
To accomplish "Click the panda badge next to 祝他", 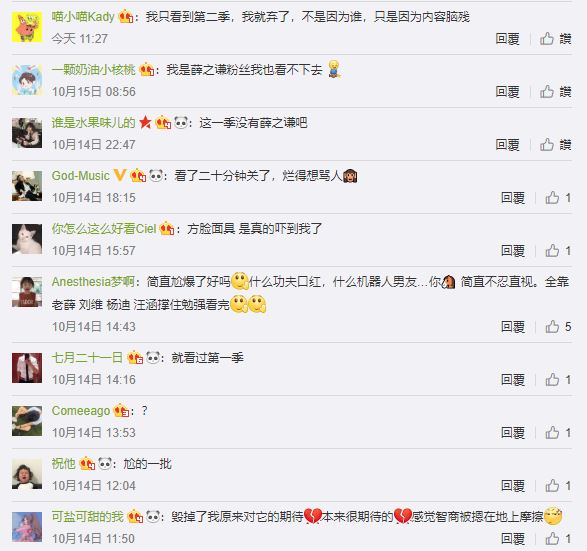I will coord(104,463).
